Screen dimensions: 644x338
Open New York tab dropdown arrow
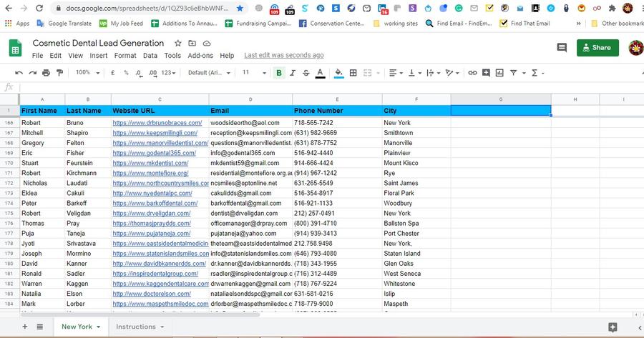99,327
